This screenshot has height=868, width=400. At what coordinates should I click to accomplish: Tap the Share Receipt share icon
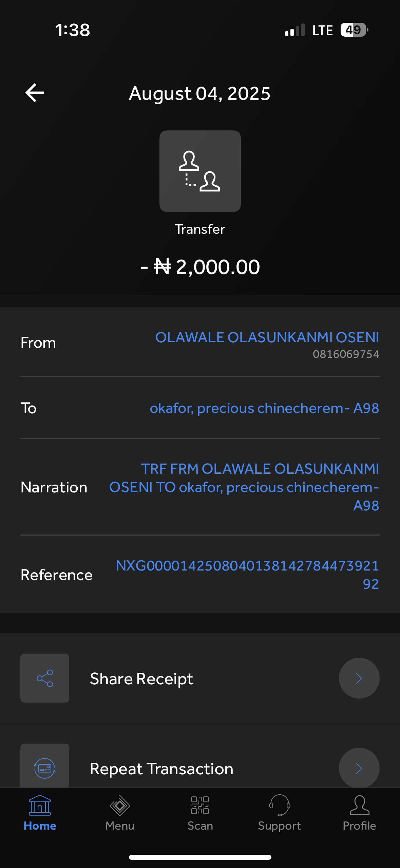click(x=45, y=678)
